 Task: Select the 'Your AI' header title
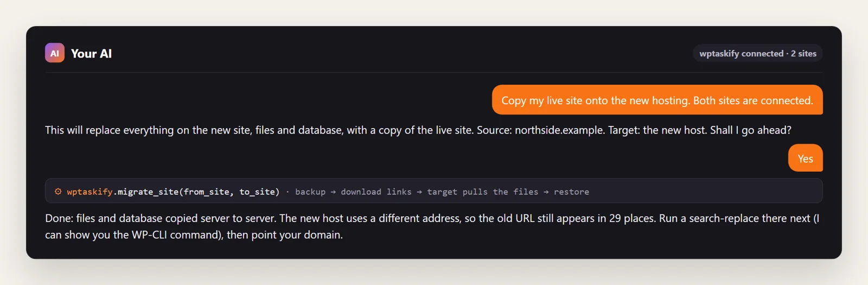tap(91, 54)
